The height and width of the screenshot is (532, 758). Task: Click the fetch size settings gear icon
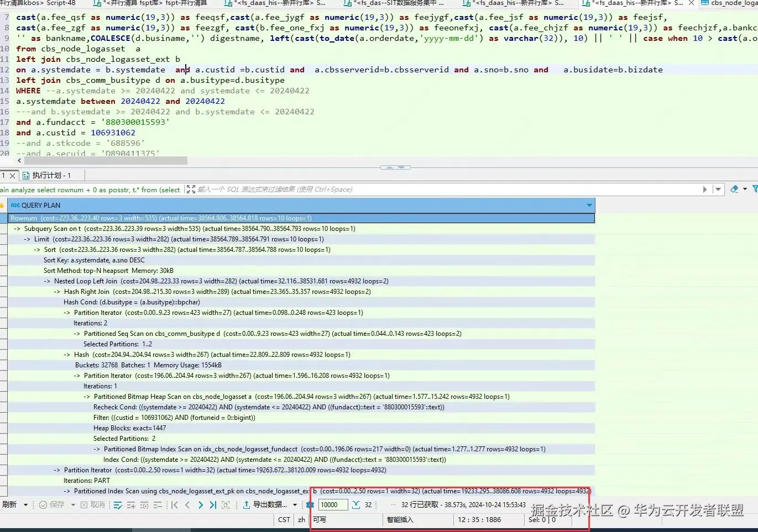(310, 505)
